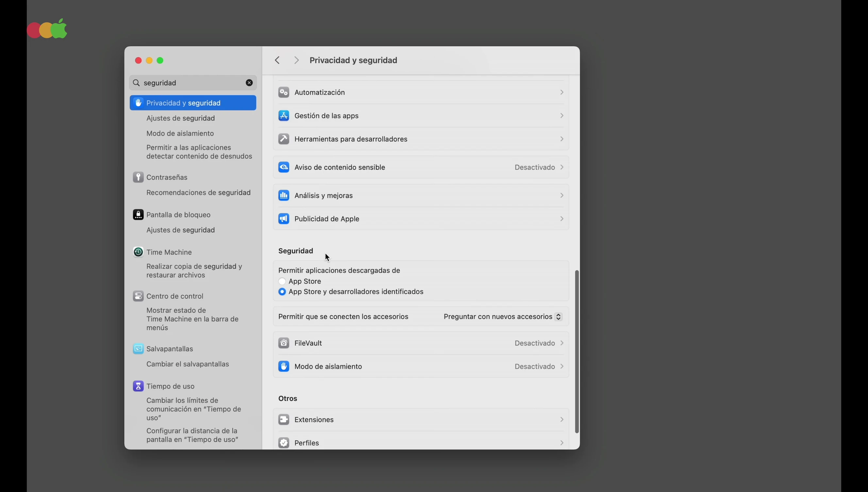Click the yellow minimize window button
The image size is (868, 492).
(x=149, y=60)
